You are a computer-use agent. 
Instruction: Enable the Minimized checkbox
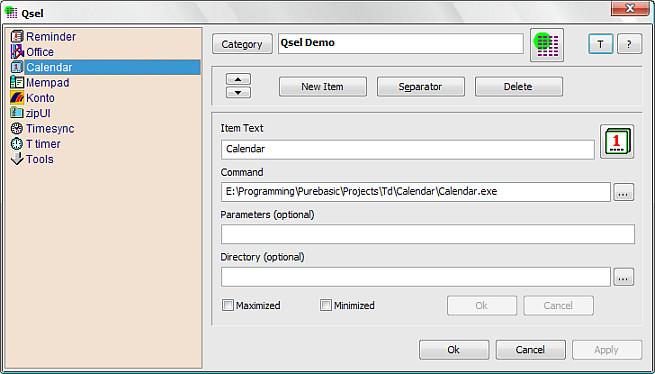point(326,305)
